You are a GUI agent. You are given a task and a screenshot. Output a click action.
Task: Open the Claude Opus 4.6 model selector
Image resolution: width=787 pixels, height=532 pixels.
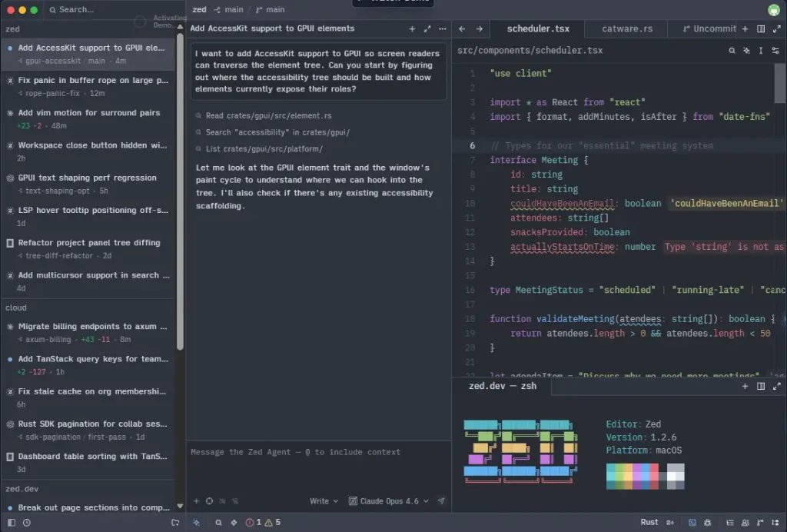coord(389,501)
